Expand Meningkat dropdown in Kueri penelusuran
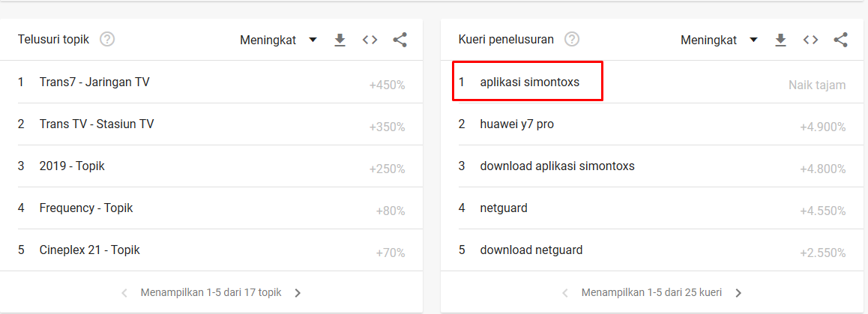868x314 pixels. 720,40
